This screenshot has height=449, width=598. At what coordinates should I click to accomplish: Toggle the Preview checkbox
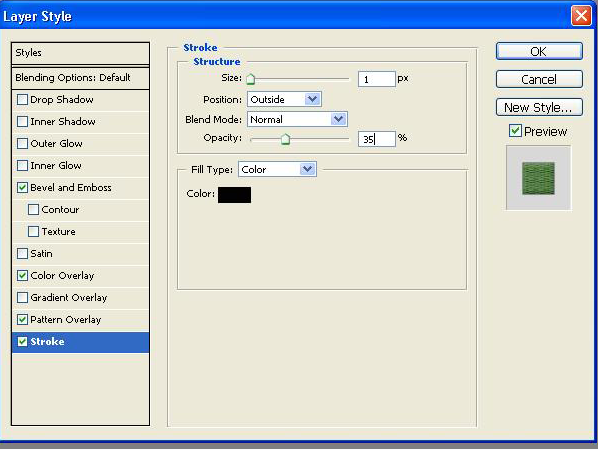(515, 131)
